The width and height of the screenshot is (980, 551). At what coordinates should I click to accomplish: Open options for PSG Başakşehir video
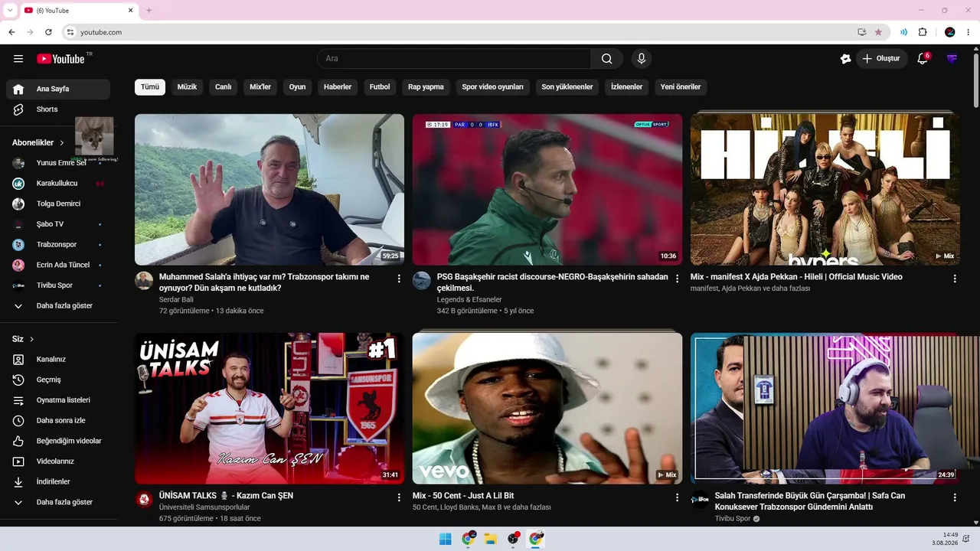pos(677,279)
